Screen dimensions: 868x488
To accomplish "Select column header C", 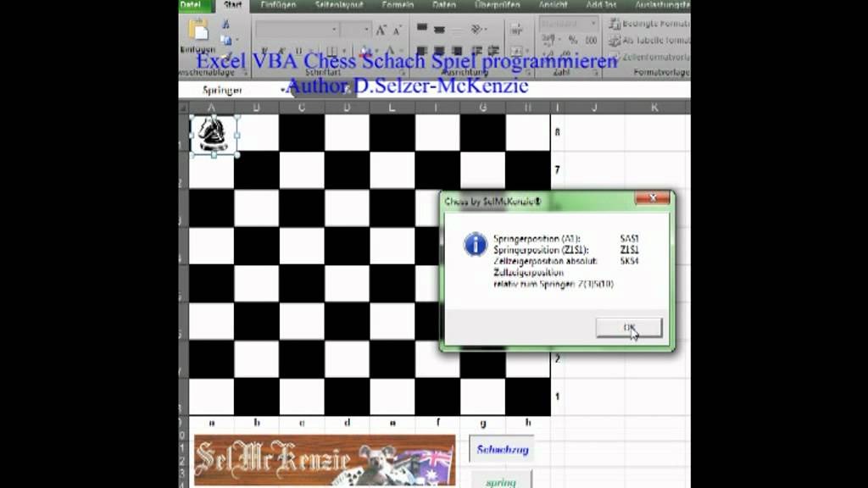I will (302, 108).
